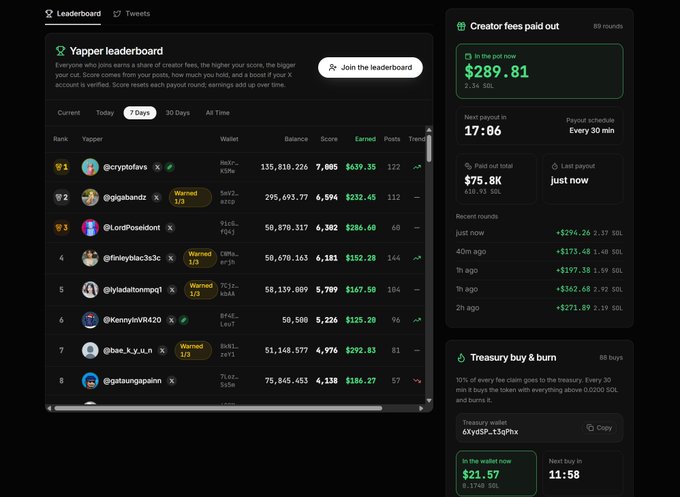Open X profile icon for @bae_k_y_u_n
Screen dimensions: 680x497
(162, 350)
